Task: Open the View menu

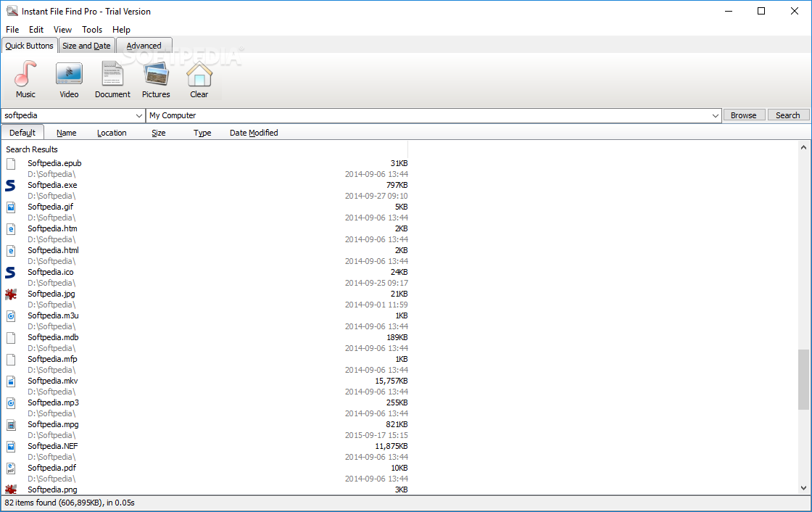Action: click(x=62, y=30)
